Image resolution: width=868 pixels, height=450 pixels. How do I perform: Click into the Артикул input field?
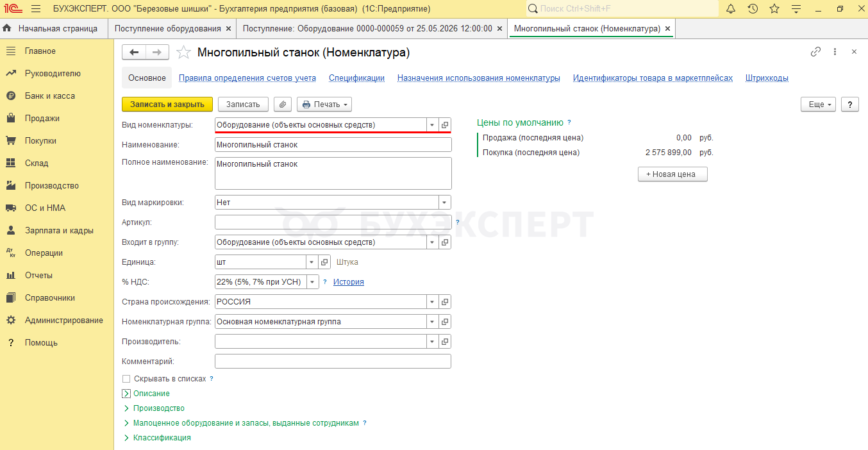333,222
